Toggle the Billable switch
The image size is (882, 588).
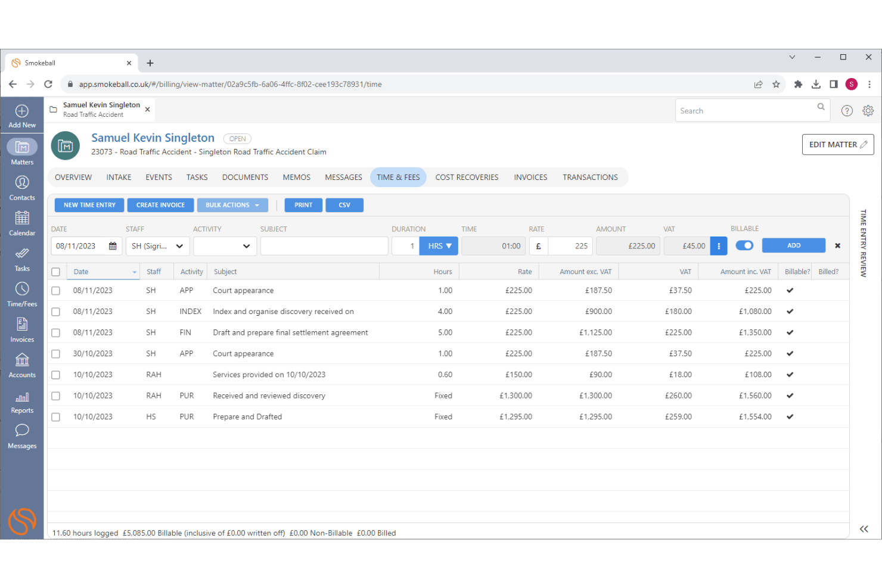[x=744, y=245]
